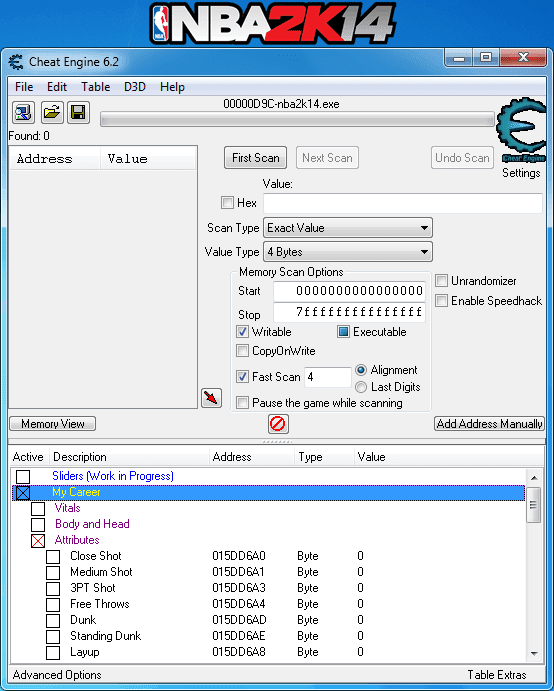Click the found list Value column header

point(148,158)
